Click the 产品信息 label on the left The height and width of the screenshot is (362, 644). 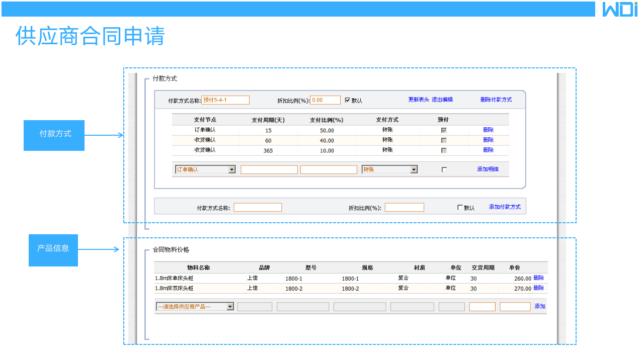53,250
